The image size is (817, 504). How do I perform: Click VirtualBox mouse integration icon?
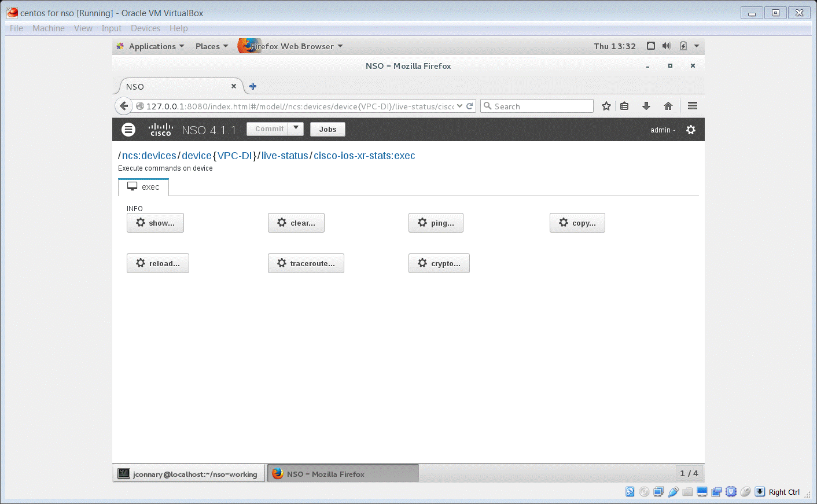[745, 492]
